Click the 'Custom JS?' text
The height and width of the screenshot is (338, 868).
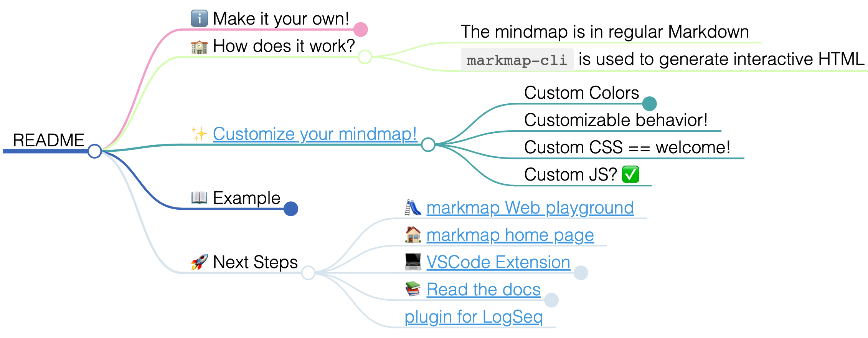point(570,175)
